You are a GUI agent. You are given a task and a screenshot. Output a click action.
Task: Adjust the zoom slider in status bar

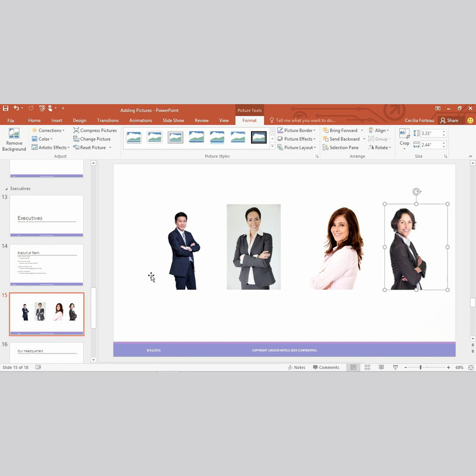pos(421,368)
